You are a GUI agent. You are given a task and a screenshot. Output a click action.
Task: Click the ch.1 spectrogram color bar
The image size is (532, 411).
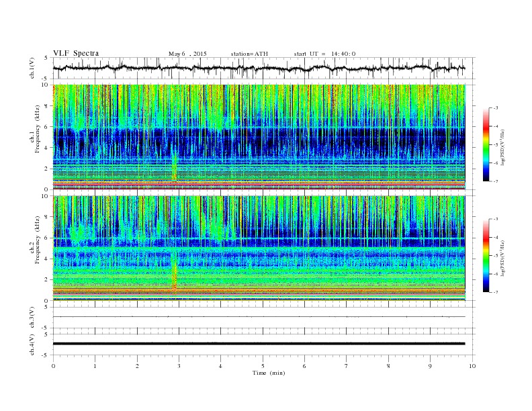click(486, 145)
